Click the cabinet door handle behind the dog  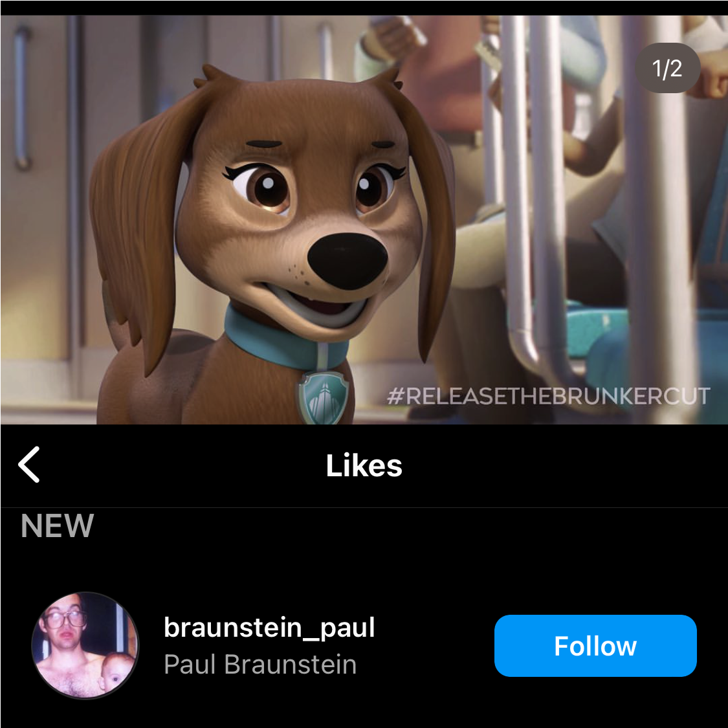click(21, 98)
